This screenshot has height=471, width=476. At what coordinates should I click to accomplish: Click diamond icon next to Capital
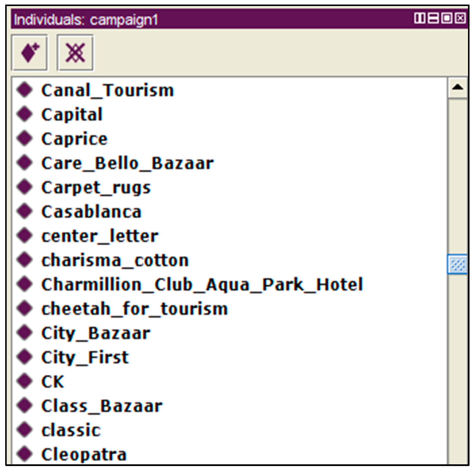[x=25, y=114]
